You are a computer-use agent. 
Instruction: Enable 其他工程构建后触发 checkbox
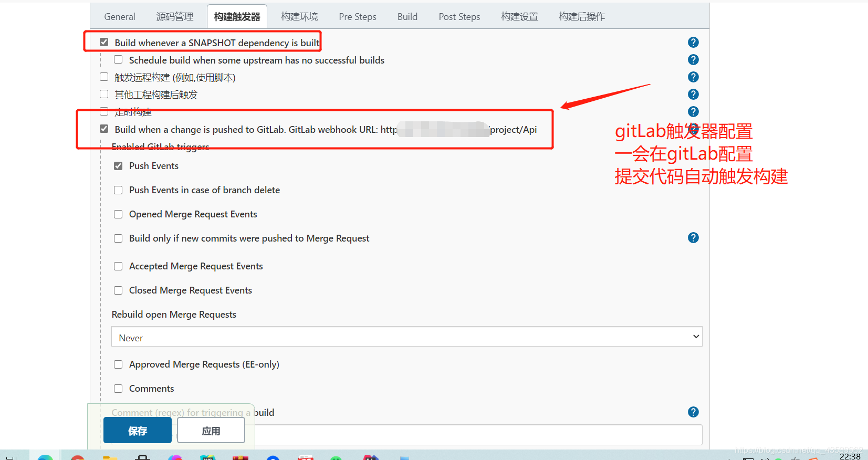pyautogui.click(x=104, y=95)
